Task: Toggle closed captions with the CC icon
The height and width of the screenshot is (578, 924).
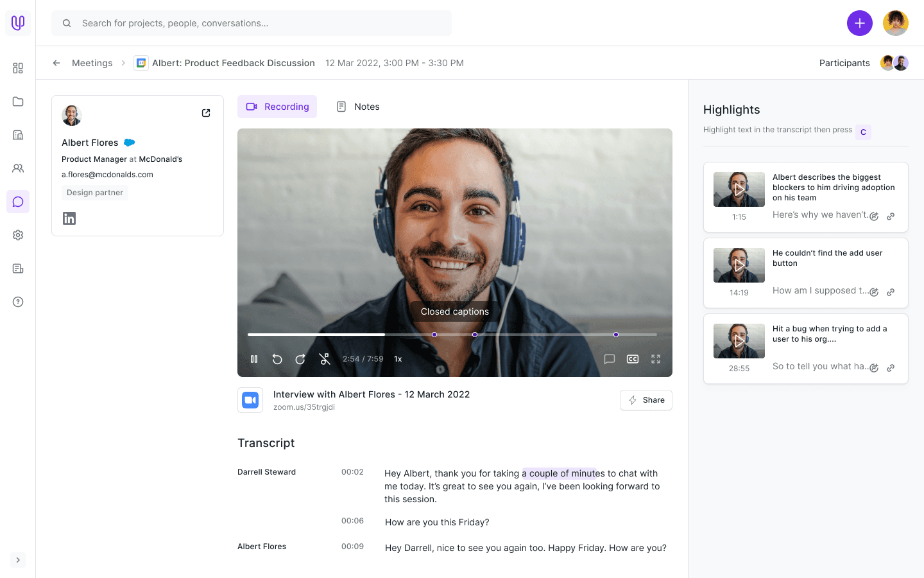Action: tap(633, 359)
